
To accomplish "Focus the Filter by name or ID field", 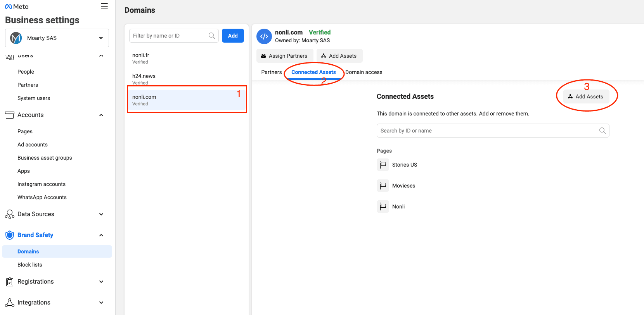I will coord(174,36).
